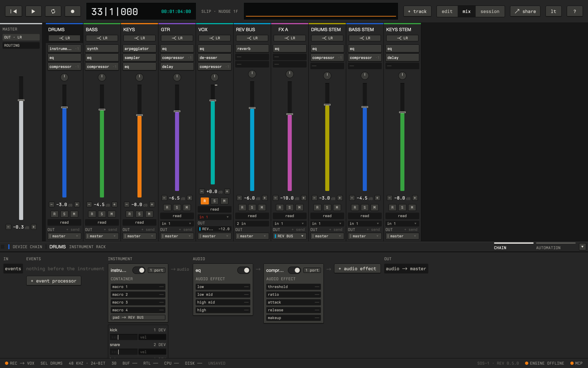Viewport: 588px width, 368px height.
Task: Click the DRUMS volume fader handle
Action: 64,107
